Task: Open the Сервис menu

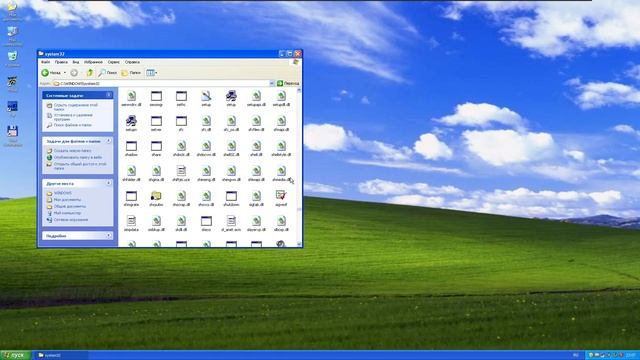Action: [113, 62]
